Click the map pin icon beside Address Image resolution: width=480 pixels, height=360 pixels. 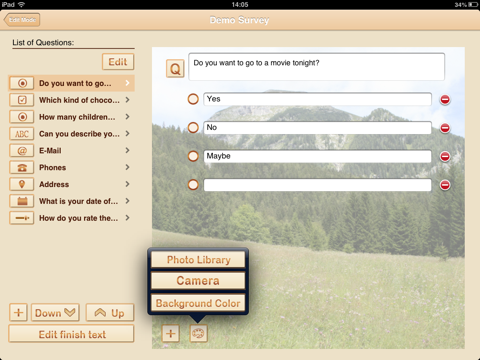22,184
